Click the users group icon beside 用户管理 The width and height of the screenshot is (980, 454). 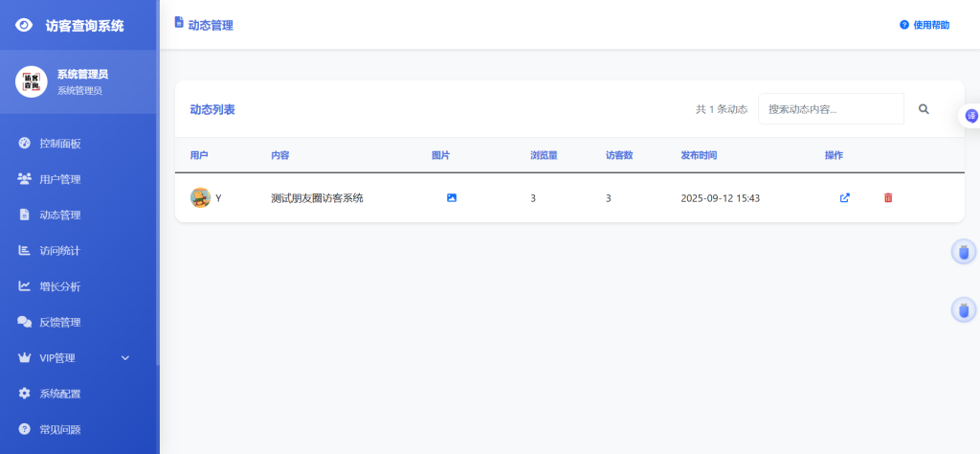coord(24,179)
